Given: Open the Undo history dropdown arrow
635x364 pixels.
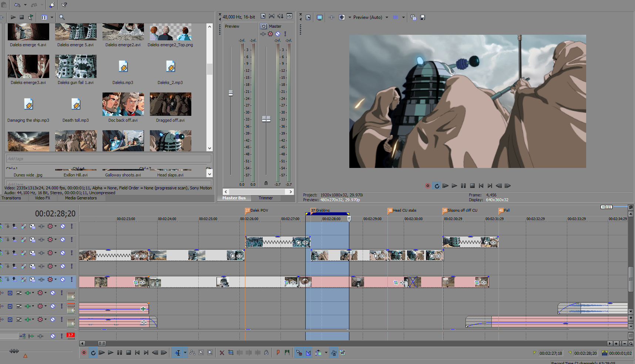Looking at the screenshot, I should point(25,5).
